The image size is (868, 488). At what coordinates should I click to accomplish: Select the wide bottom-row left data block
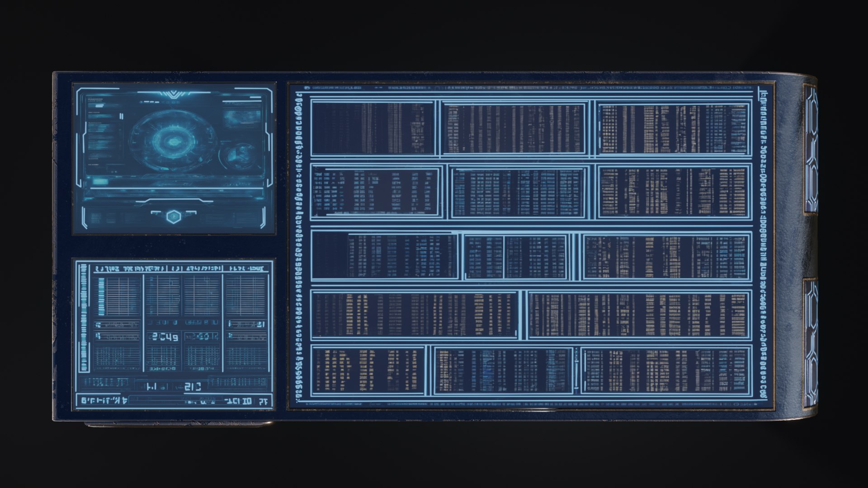pos(415,315)
